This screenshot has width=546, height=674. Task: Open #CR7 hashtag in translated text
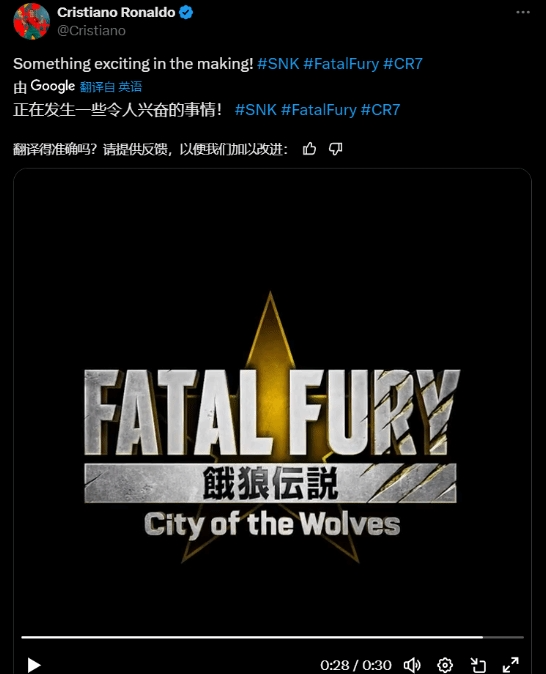click(380, 110)
